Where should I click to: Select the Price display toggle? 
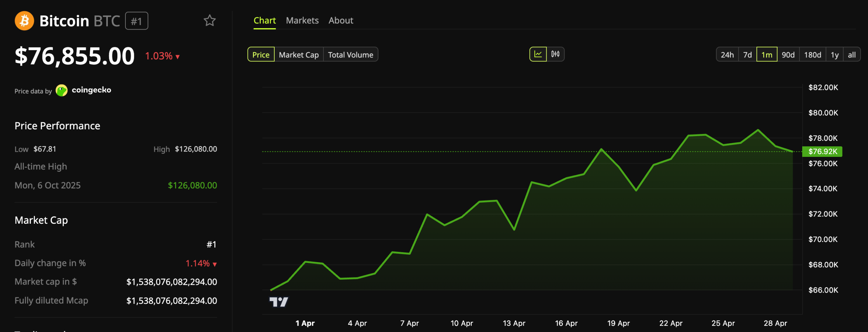click(260, 54)
